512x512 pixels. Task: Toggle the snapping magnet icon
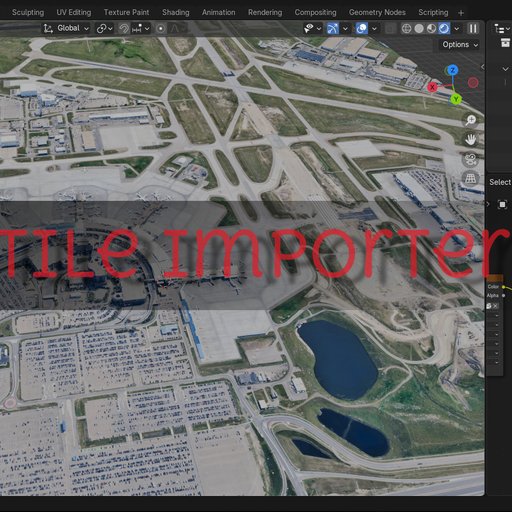tap(124, 29)
